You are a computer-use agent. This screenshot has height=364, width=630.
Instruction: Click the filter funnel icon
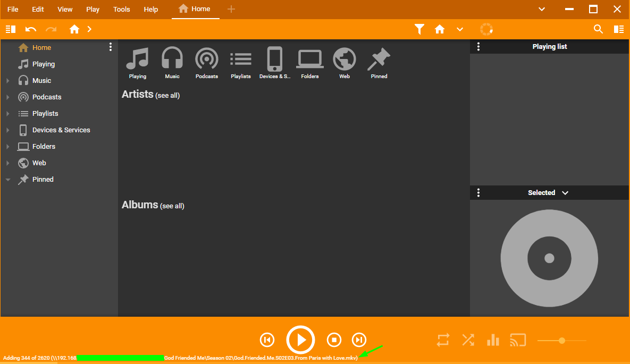(419, 29)
